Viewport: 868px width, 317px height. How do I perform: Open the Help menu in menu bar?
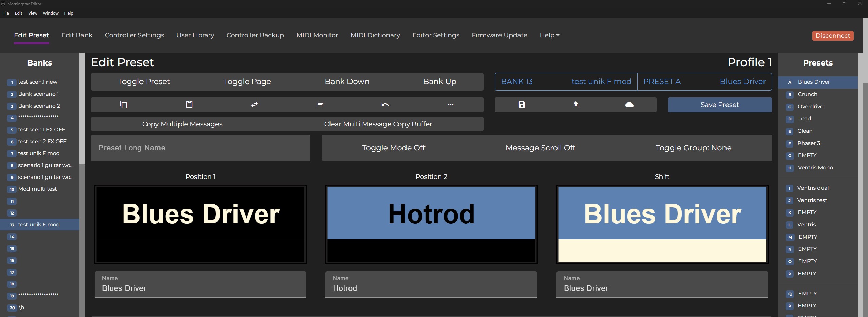[69, 13]
